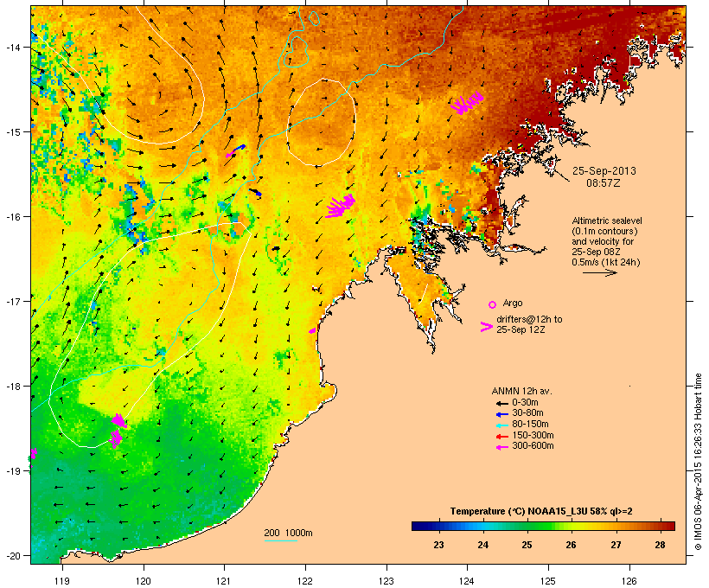Click the blue 30-80m legend arrow
Viewport: 709px width, 588px height.
click(x=501, y=414)
